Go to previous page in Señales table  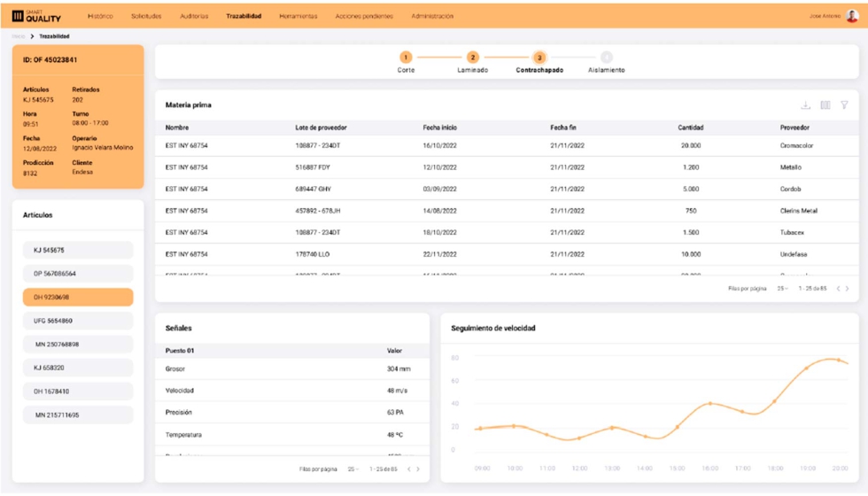tap(408, 469)
